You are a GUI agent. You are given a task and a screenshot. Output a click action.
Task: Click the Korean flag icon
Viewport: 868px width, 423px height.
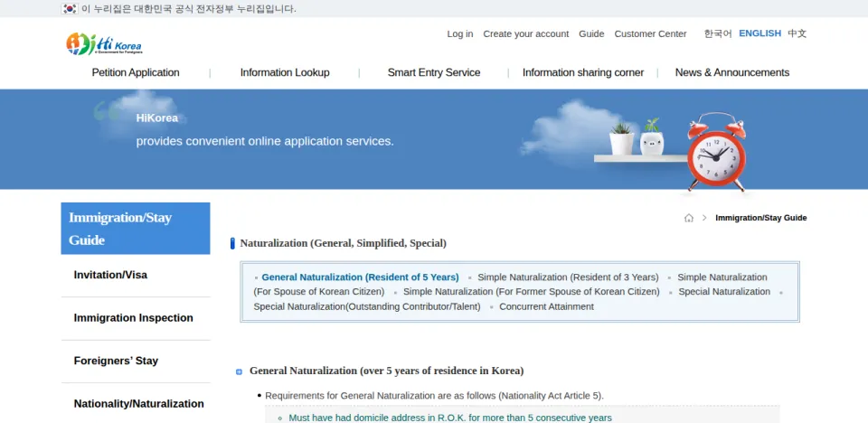pyautogui.click(x=70, y=9)
